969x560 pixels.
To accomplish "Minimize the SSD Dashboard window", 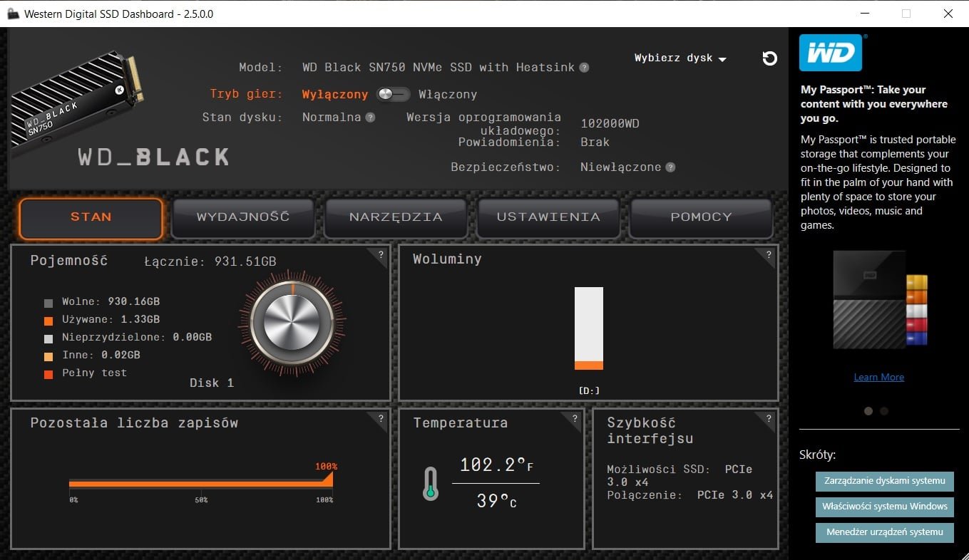I will [x=864, y=14].
